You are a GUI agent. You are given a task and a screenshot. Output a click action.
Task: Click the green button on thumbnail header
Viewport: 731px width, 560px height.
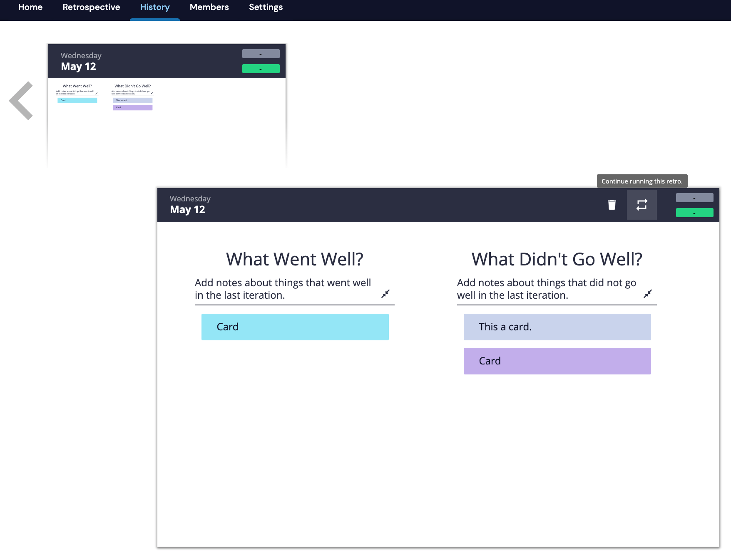[x=261, y=69]
